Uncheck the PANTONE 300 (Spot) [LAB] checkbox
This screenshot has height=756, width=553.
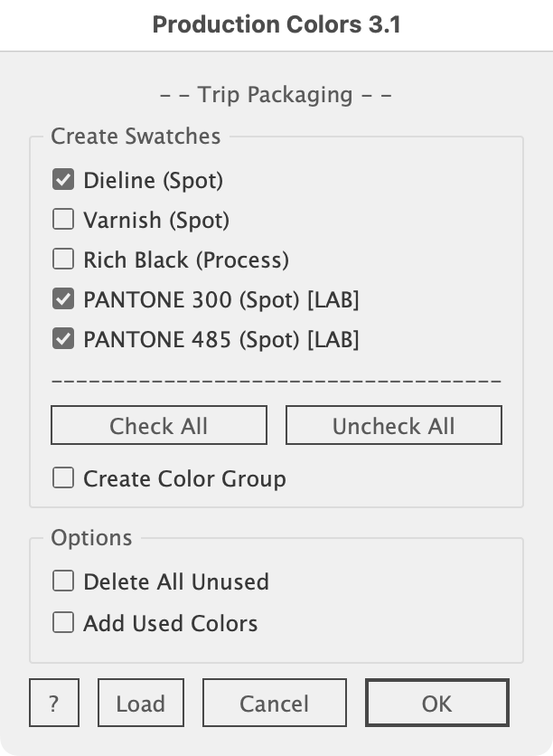[63, 299]
